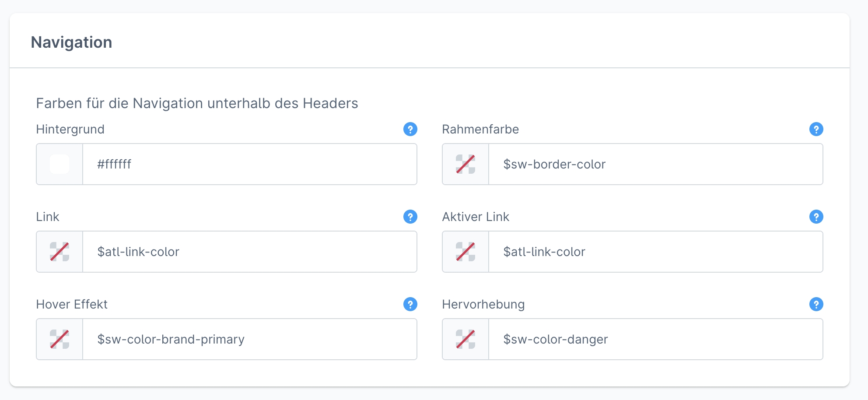This screenshot has width=868, height=400.
Task: Focus the Hintergrund #ffffff text field
Action: pos(249,164)
